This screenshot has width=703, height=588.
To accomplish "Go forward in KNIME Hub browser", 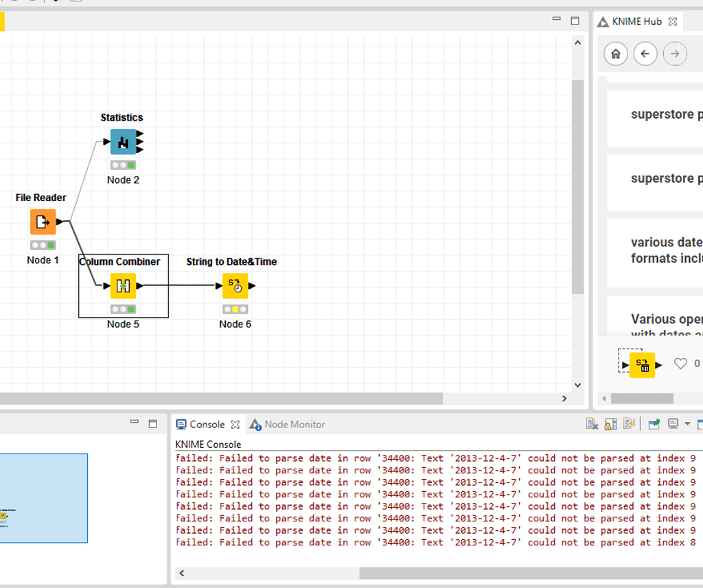I will pyautogui.click(x=675, y=54).
